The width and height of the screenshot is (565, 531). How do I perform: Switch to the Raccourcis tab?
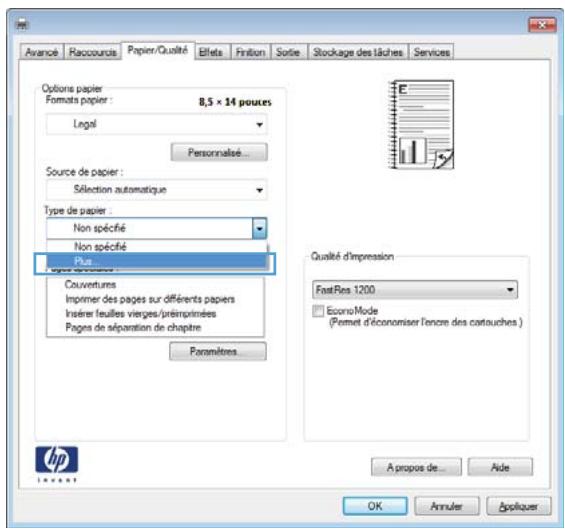click(x=93, y=52)
